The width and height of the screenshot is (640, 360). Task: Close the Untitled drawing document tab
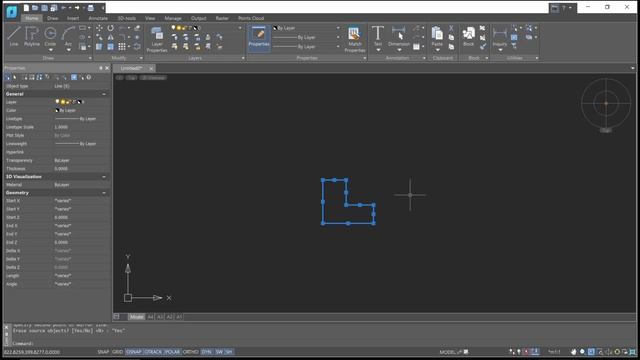click(151, 68)
